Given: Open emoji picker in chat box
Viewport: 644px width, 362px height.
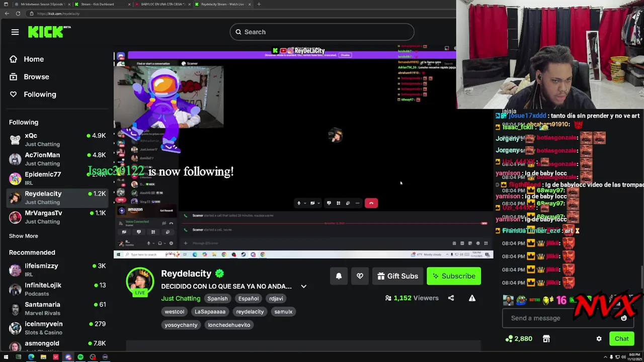Looking at the screenshot, I should [624, 318].
